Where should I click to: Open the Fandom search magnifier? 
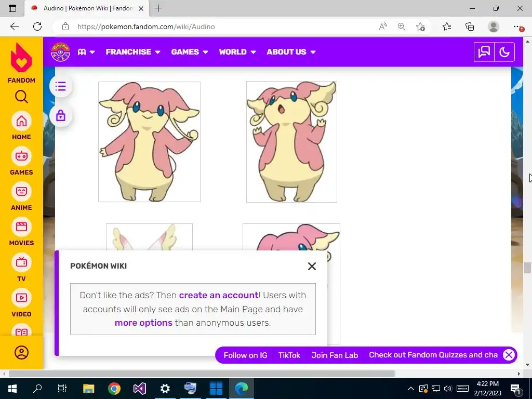click(21, 97)
